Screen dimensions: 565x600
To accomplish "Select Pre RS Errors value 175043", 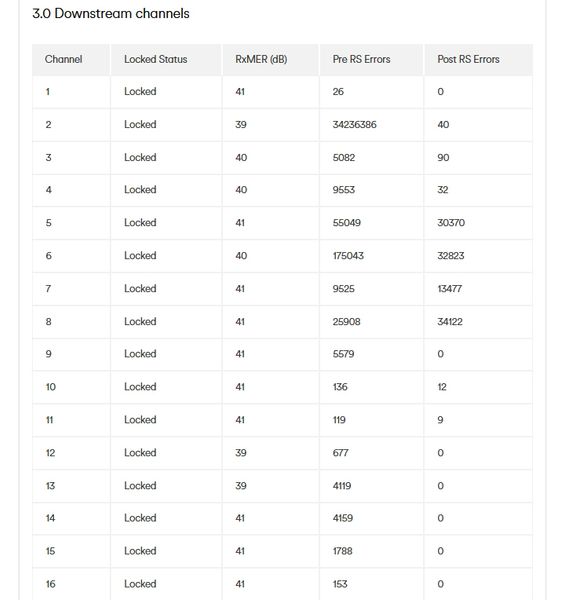I will click(x=348, y=256).
